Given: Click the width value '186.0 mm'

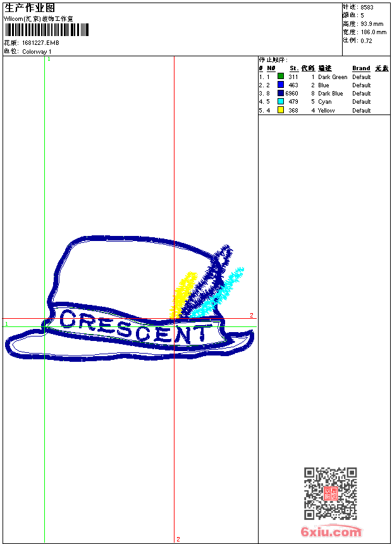Looking at the screenshot, I should (374, 32).
